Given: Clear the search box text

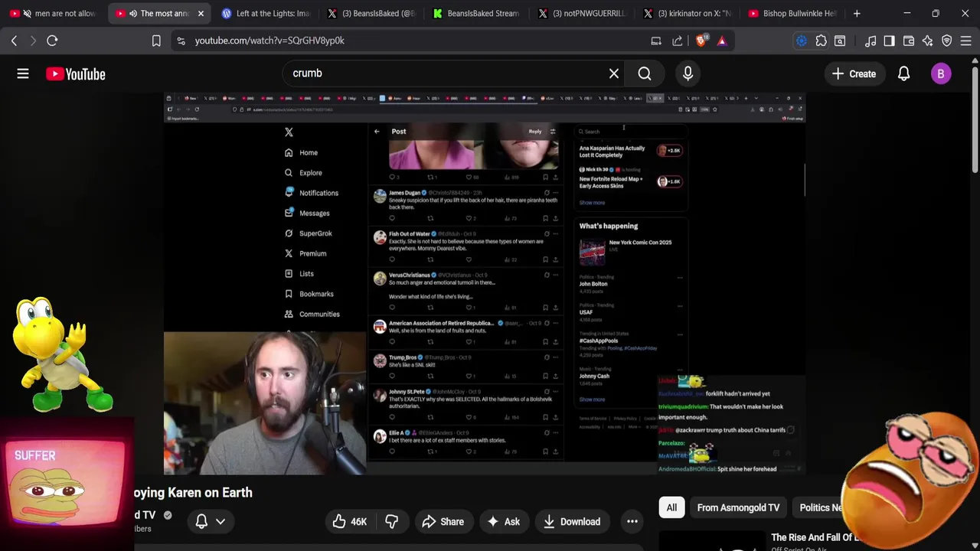Looking at the screenshot, I should (x=614, y=73).
